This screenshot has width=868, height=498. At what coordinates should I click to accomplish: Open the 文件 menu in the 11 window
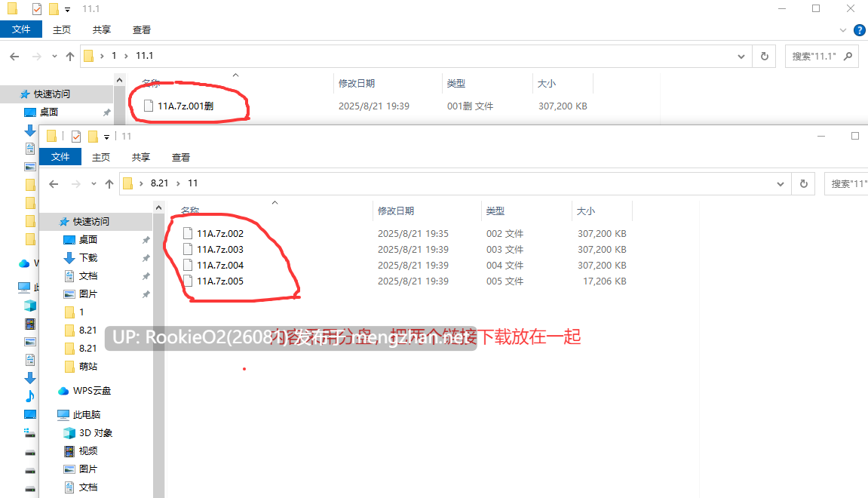[60, 157]
